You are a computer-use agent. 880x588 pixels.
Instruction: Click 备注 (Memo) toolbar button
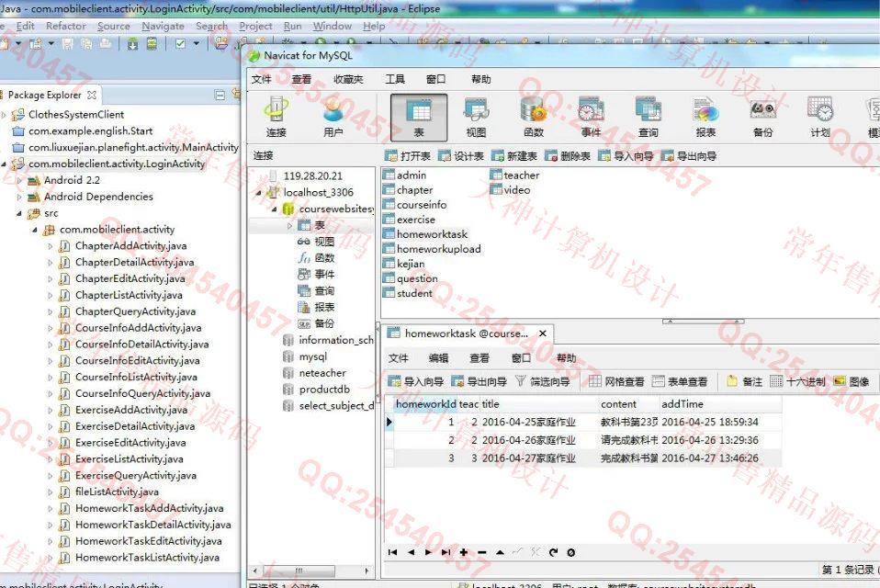point(745,381)
